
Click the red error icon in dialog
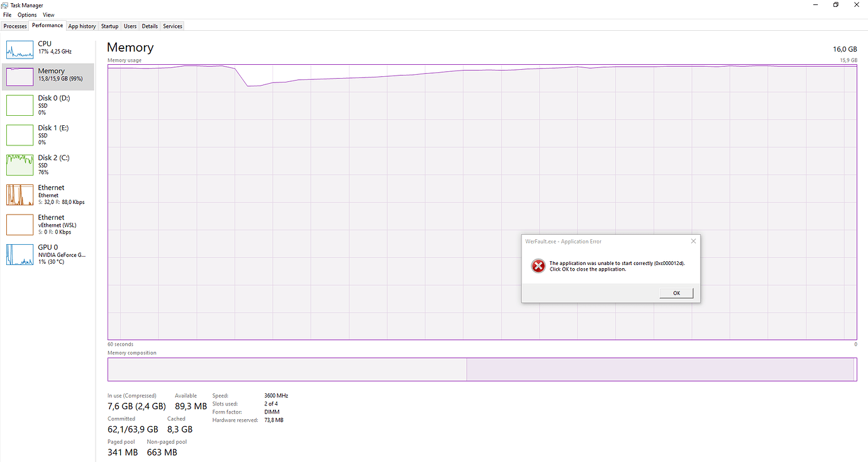(538, 266)
